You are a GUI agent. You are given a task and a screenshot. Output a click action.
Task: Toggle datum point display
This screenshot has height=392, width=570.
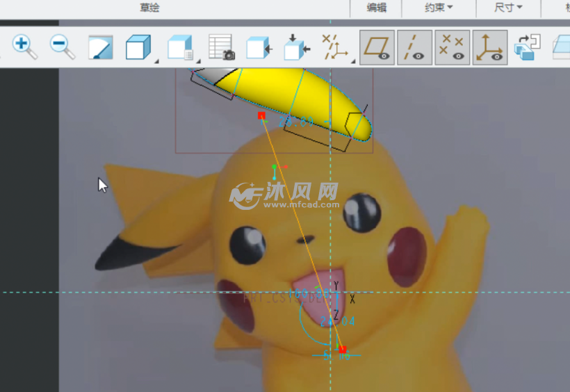coord(453,48)
